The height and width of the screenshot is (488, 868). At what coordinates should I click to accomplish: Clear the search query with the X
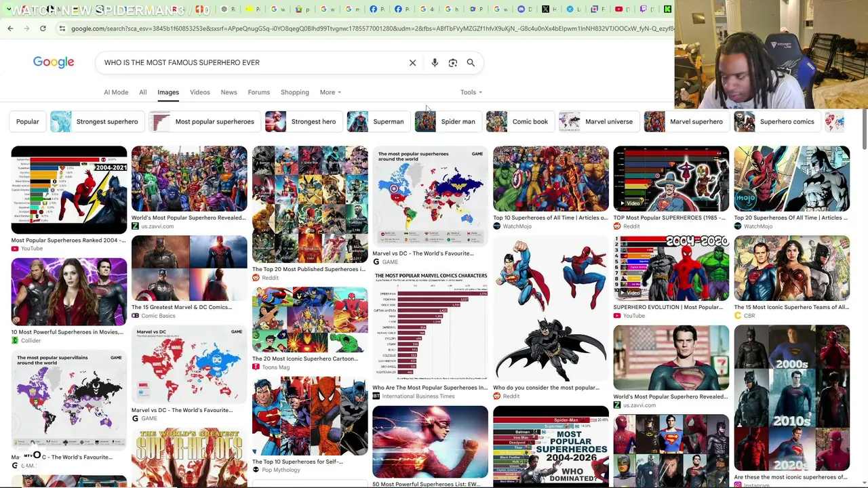412,62
